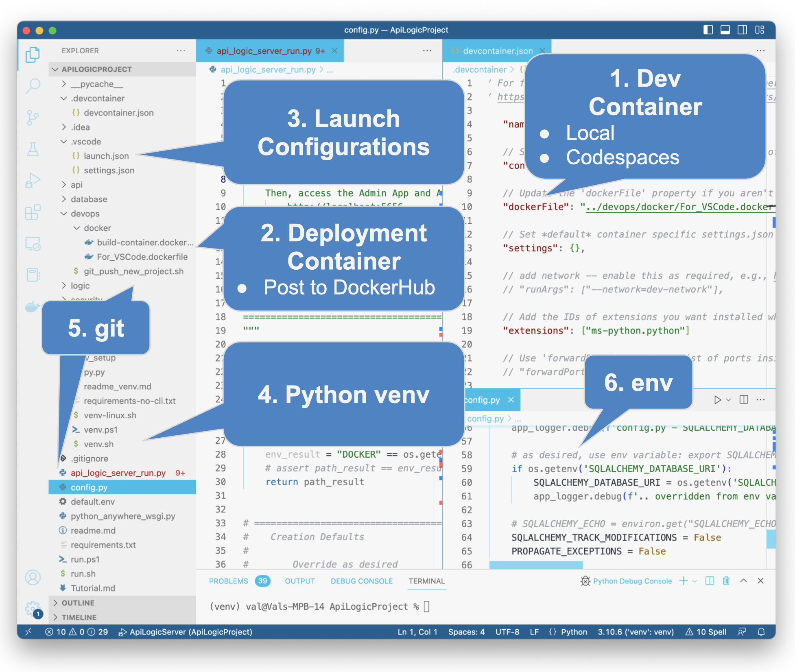Open the Run and Debug view
Screen dimensions: 795x672
(33, 181)
